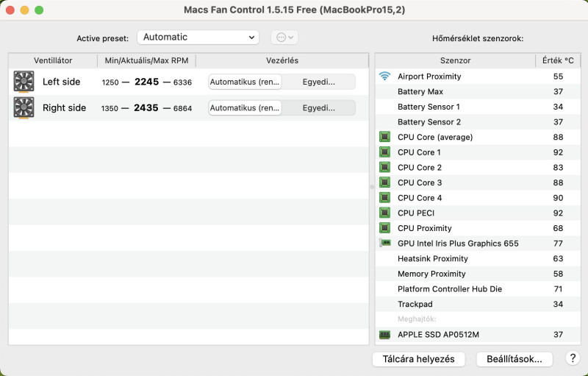Click the CPU Proximity value 68
The width and height of the screenshot is (588, 376).
558,228
